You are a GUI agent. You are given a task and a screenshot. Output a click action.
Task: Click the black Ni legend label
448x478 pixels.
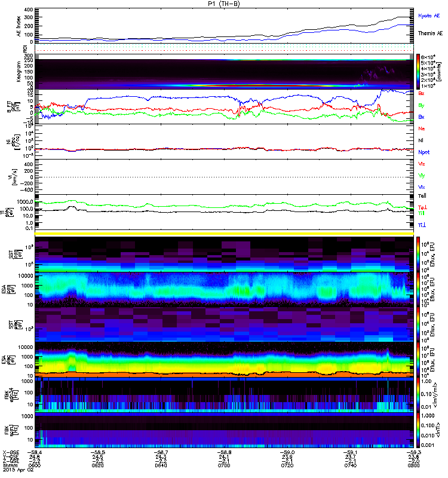pyautogui.click(x=421, y=140)
